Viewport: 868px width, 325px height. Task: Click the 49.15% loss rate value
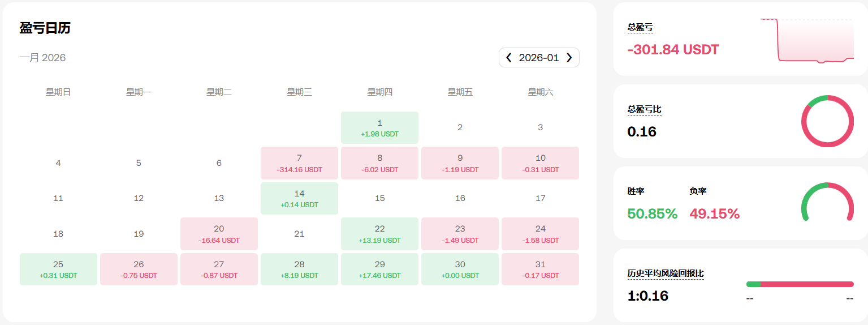tap(715, 213)
